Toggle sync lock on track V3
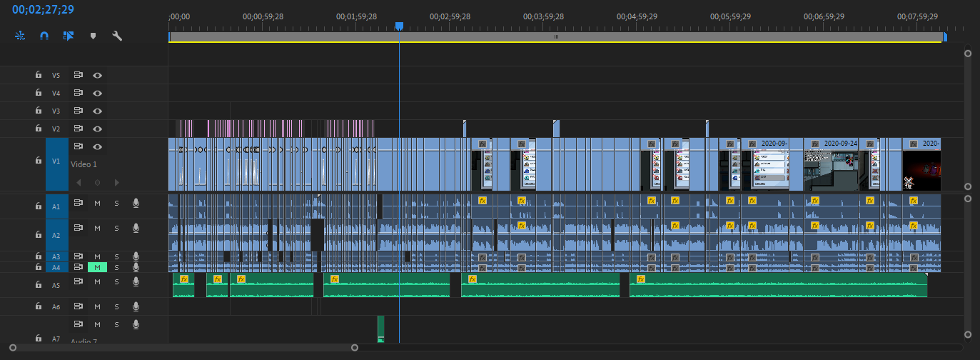This screenshot has height=360, width=980. tap(79, 111)
